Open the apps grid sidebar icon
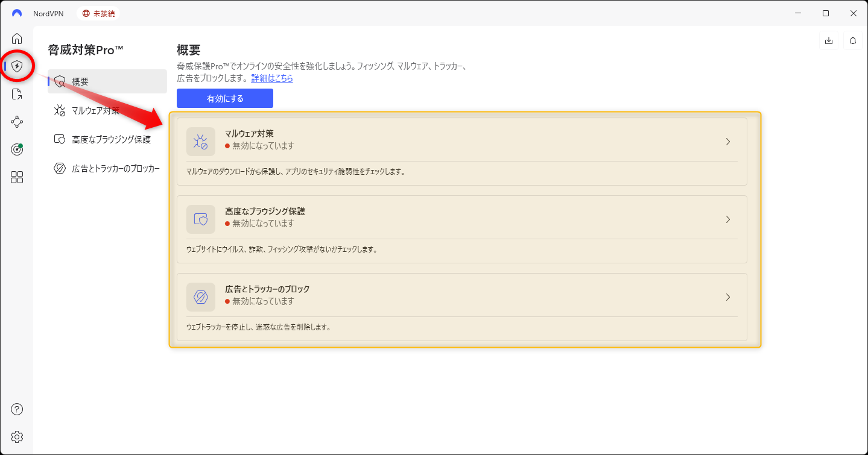Viewport: 868px width, 455px height. 17,177
